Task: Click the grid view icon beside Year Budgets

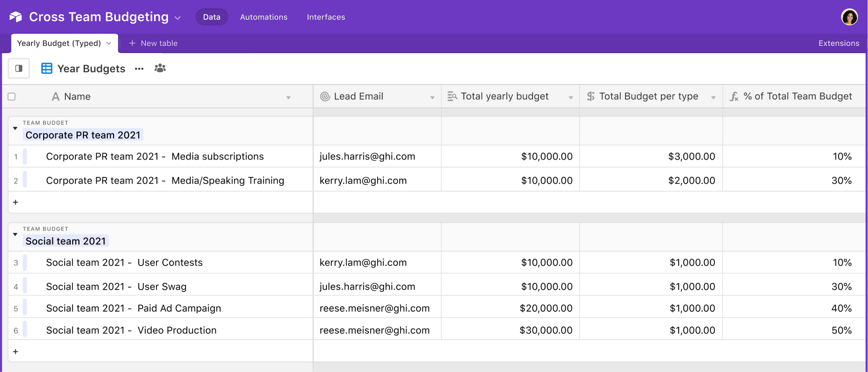Action: pyautogui.click(x=46, y=68)
